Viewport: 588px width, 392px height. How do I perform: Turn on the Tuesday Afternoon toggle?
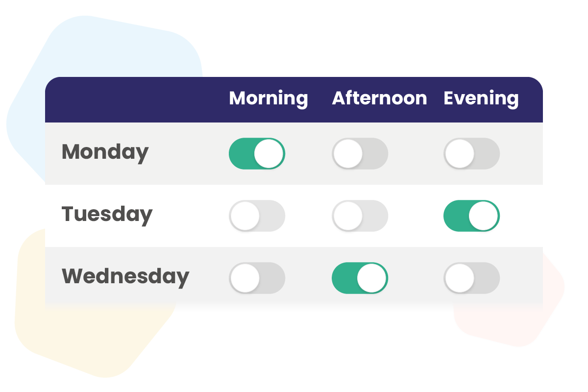coord(360,216)
